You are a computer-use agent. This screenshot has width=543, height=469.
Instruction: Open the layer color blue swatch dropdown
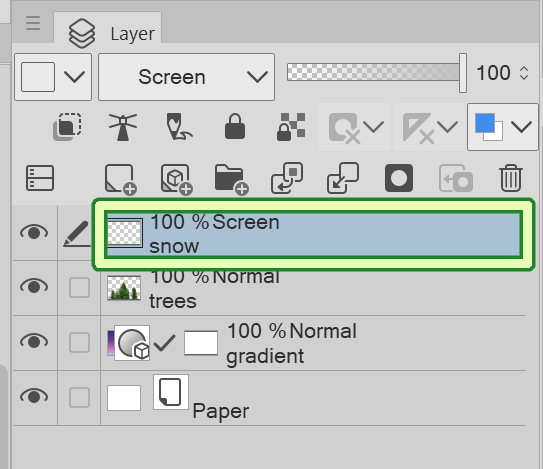[x=502, y=127]
